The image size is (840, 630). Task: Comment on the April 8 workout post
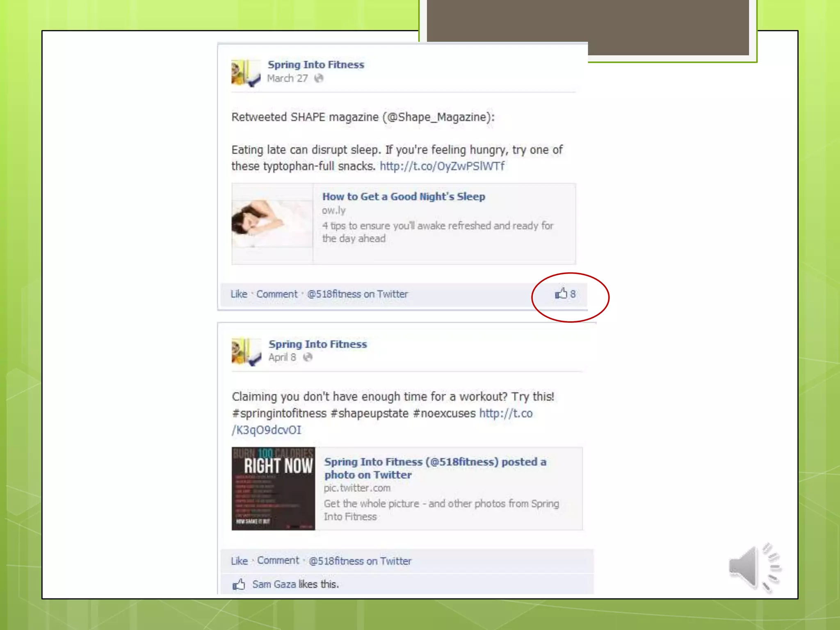278,560
